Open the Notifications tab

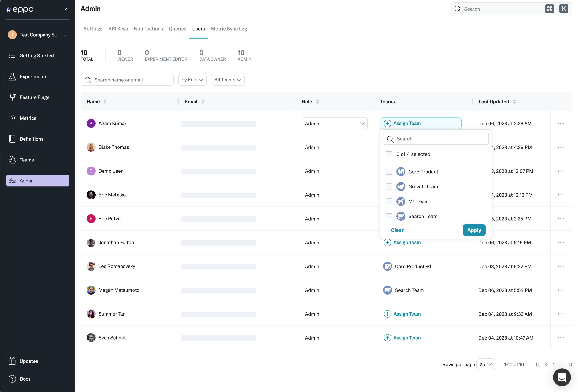tap(148, 29)
